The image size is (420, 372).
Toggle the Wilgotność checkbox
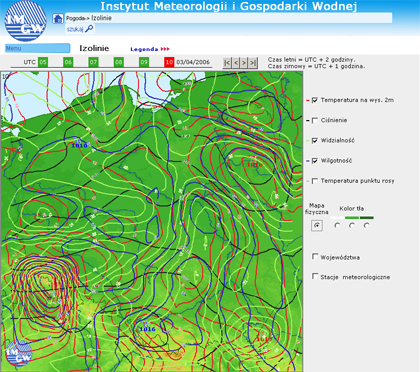[314, 161]
